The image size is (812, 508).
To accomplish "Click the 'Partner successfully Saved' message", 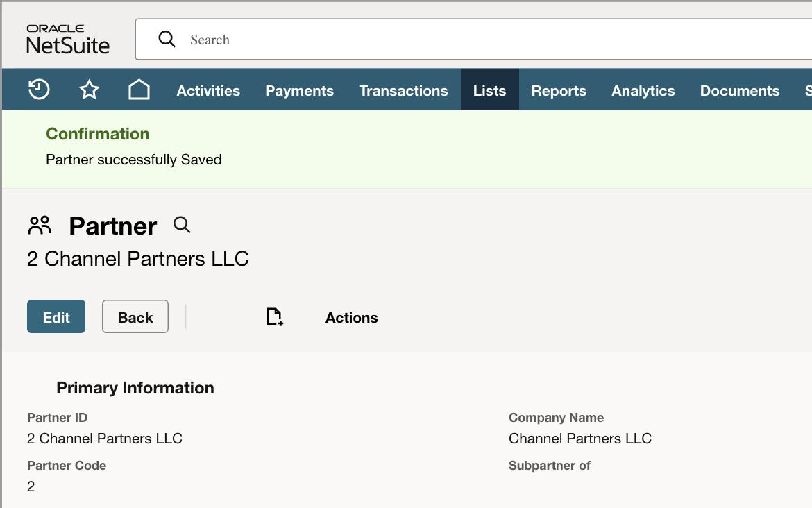I will pyautogui.click(x=134, y=160).
